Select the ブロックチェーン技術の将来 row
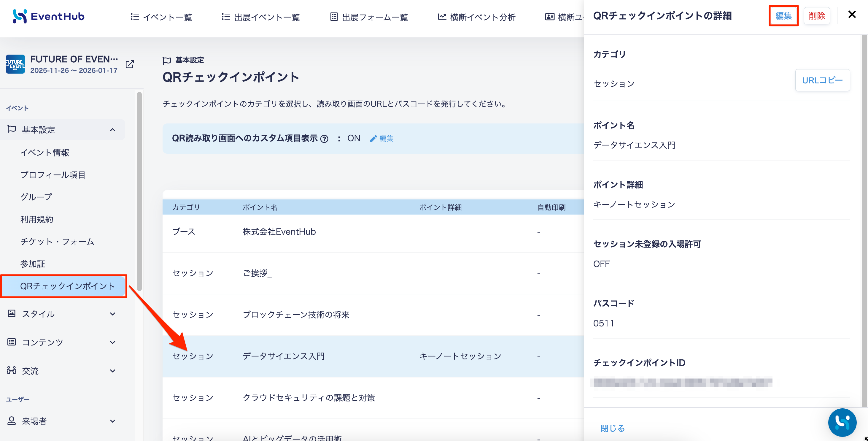868x441 pixels. (373, 315)
